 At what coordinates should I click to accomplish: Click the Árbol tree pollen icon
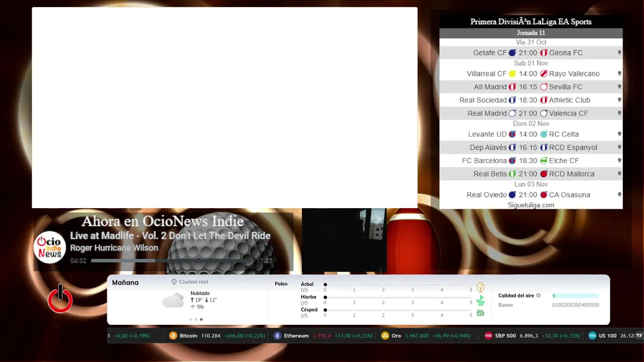480,287
